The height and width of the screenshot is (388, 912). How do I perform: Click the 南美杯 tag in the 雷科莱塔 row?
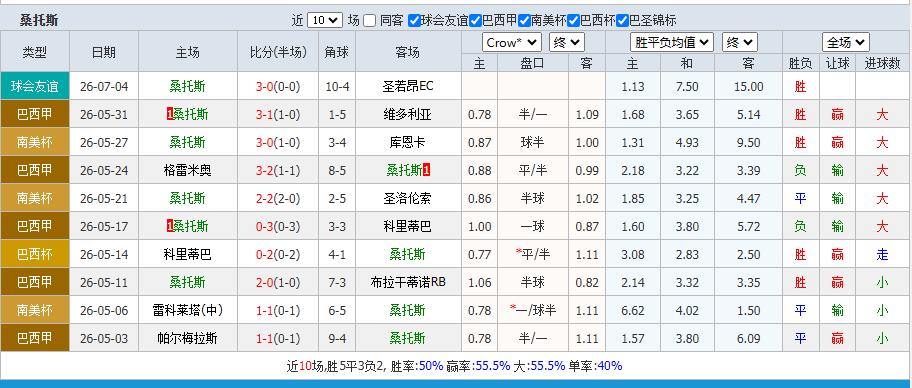[x=35, y=310]
